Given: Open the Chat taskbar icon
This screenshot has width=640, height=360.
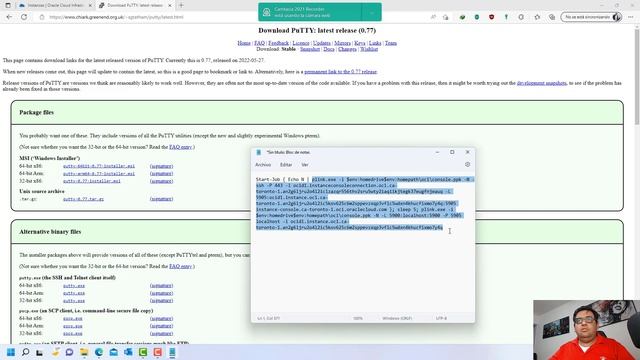Looking at the screenshot, I should coord(69,352).
